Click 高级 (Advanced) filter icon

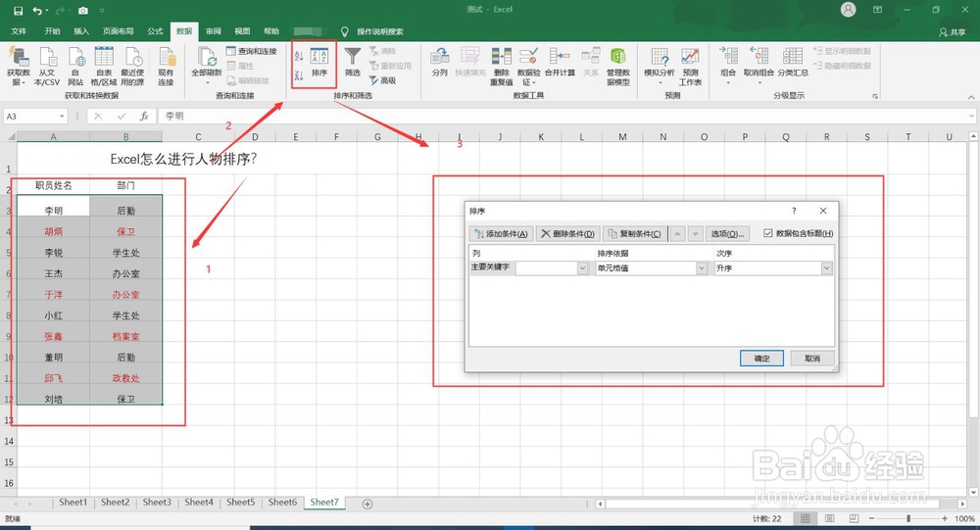tap(382, 80)
